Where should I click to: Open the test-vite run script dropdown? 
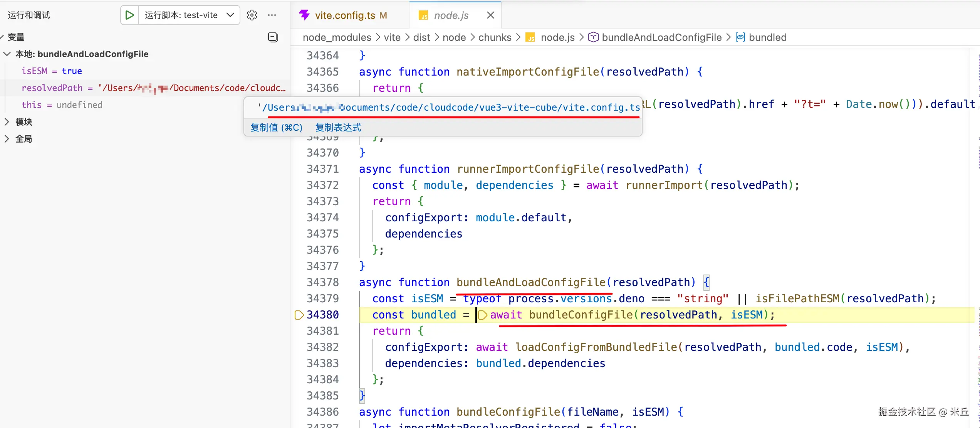230,15
